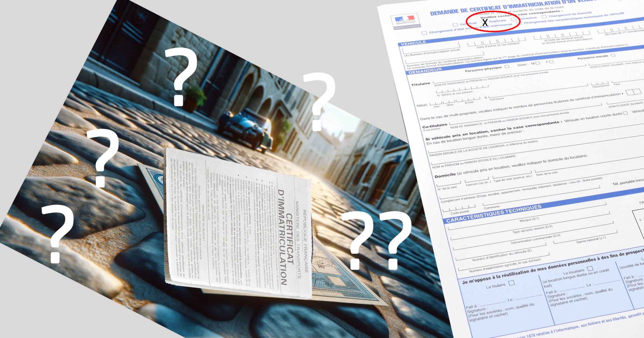Tick the Certificat checkbox
Viewport: 644px width, 338px height.
pos(455,25)
